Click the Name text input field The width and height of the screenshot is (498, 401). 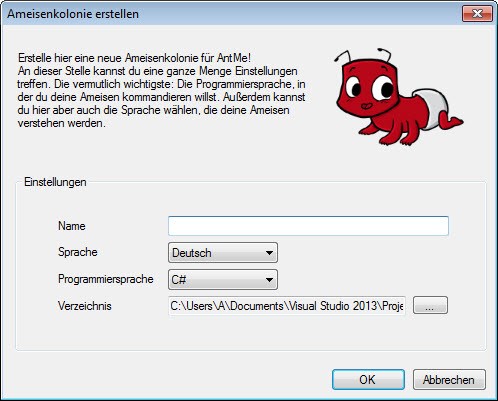click(x=308, y=226)
